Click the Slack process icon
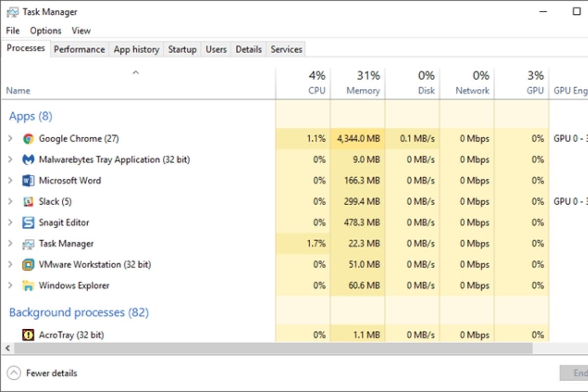This screenshot has height=392, width=588. click(29, 201)
